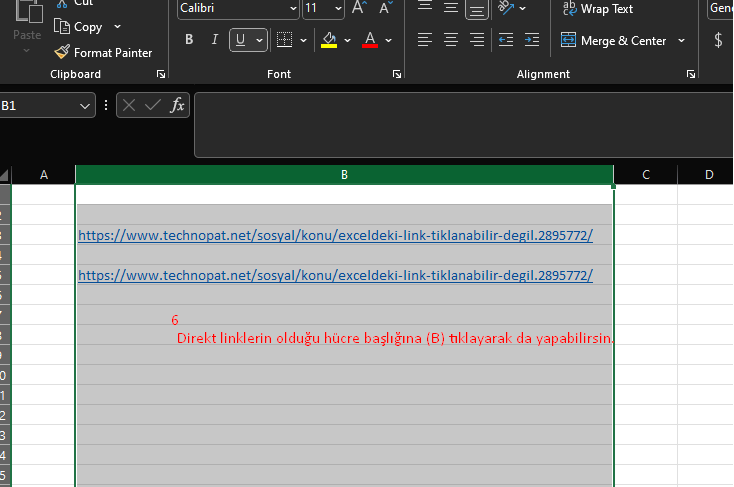Click the Paste clipboard icon

pos(28,11)
